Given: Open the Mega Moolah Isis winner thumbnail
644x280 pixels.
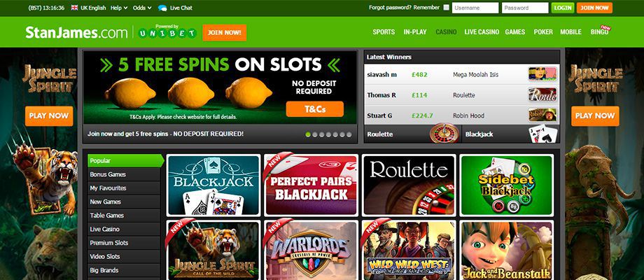Looking at the screenshot, I should pos(542,74).
